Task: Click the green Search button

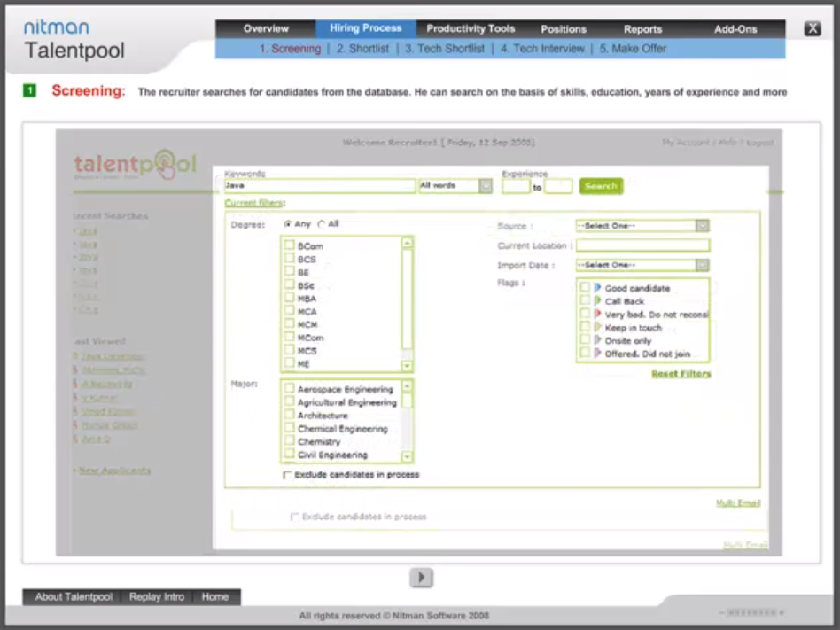Action: click(601, 186)
